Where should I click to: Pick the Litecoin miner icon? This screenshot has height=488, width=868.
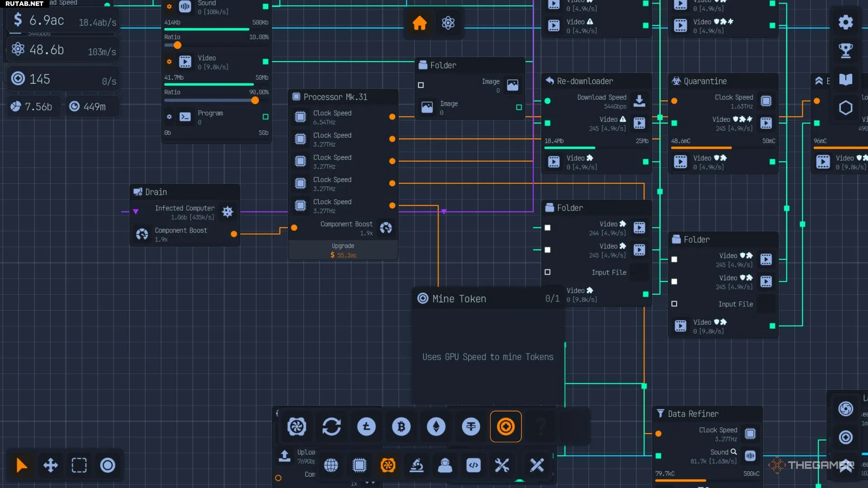click(x=366, y=426)
